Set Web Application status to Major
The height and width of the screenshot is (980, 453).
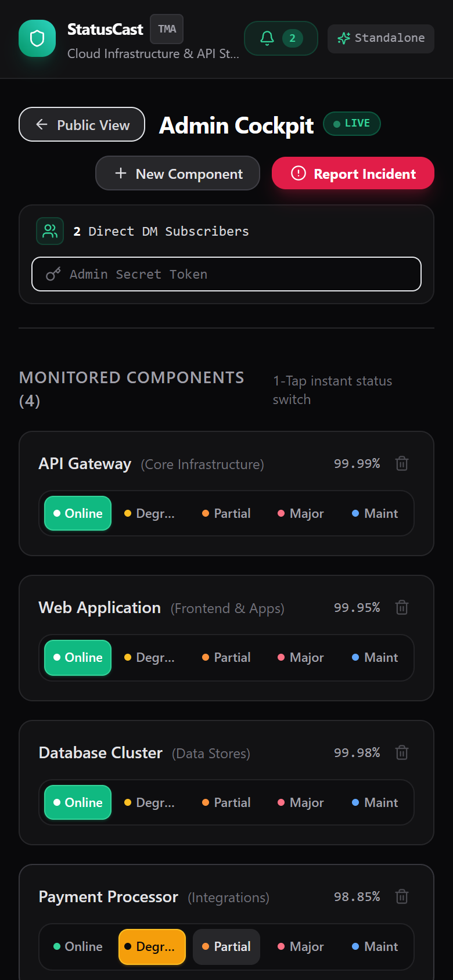(301, 657)
